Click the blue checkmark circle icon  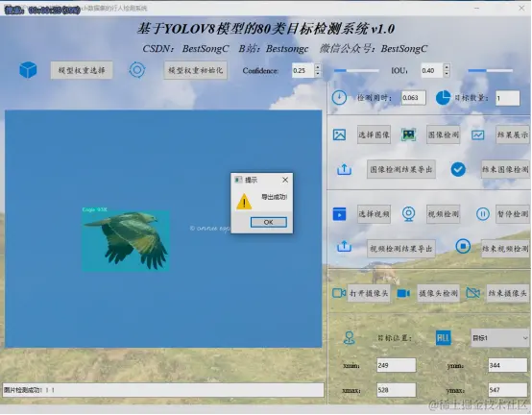click(458, 169)
